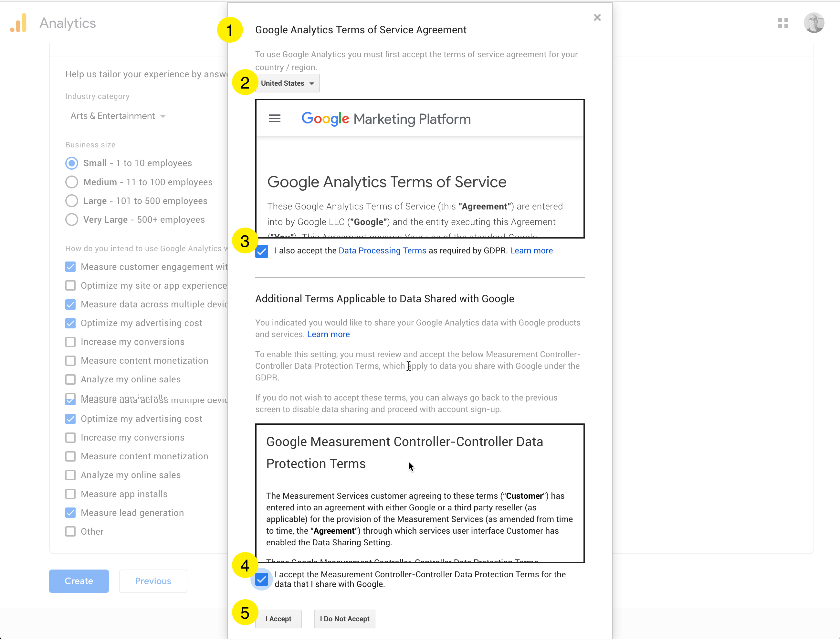
Task: Open the hamburger menu in Marketing Platform frame
Action: (x=275, y=119)
